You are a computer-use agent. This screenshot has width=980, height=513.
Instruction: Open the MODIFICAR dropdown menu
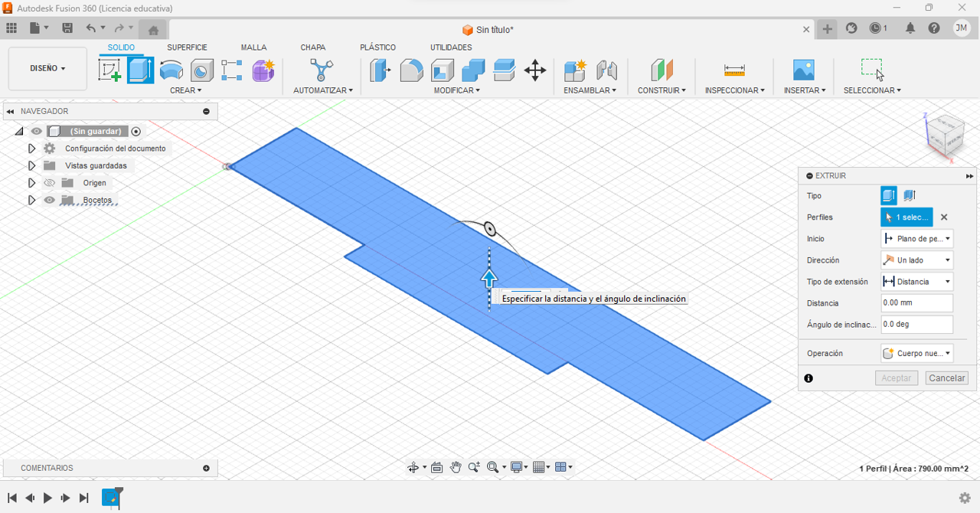[457, 90]
